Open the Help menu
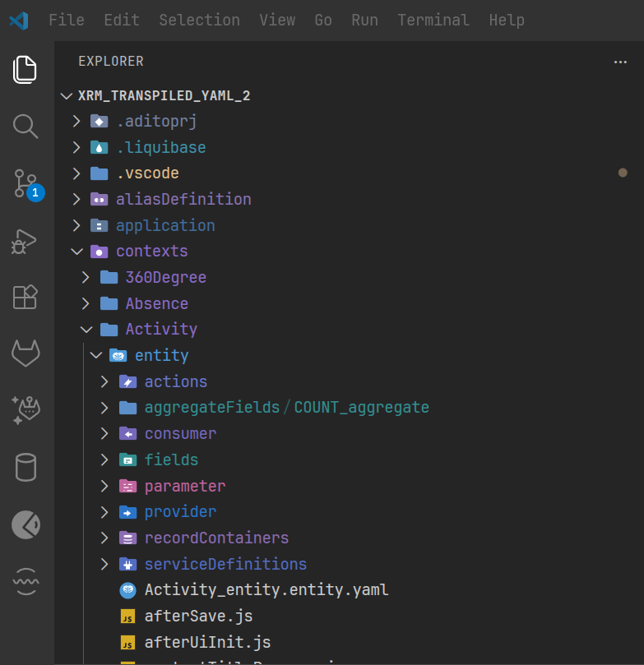This screenshot has height=665, width=644. (507, 21)
